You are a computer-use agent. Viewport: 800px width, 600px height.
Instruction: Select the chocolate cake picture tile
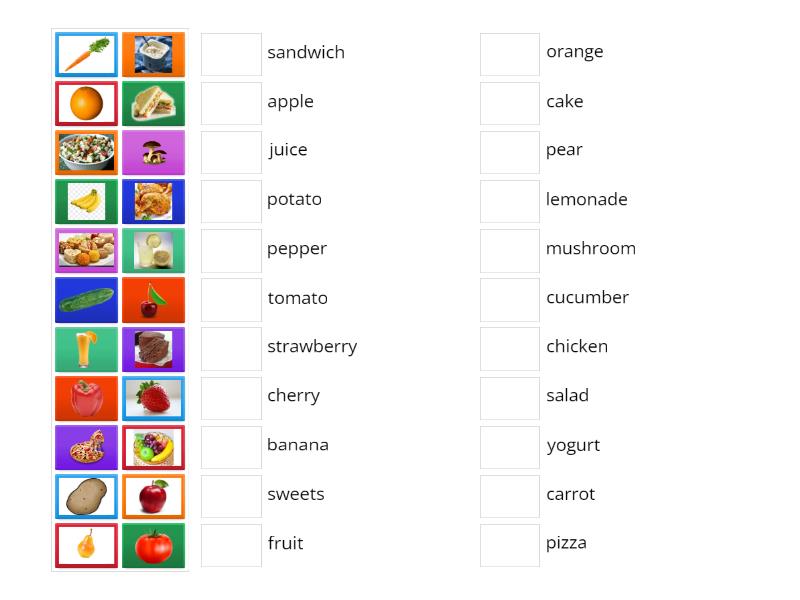click(153, 349)
